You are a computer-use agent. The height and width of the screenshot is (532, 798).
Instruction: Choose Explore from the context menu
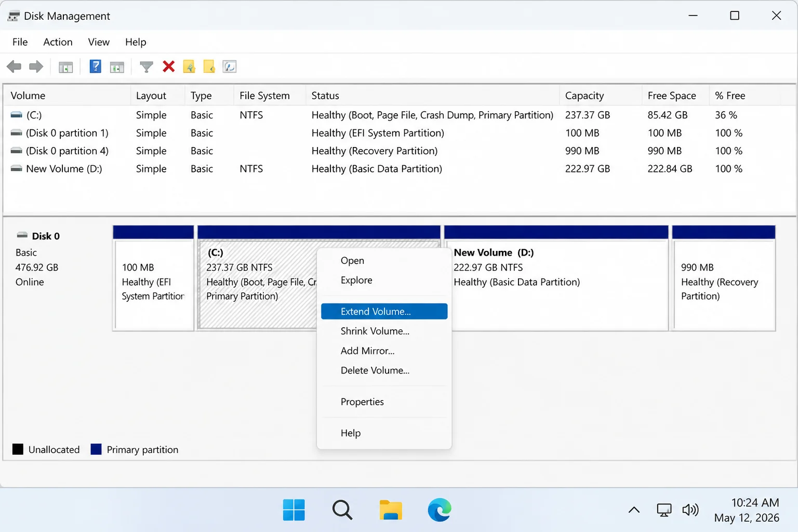pyautogui.click(x=384, y=281)
